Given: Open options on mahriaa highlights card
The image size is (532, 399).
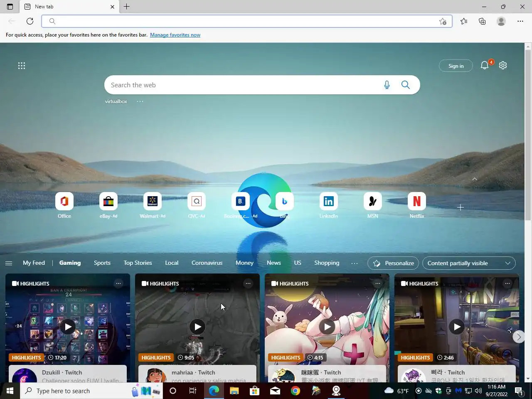Looking at the screenshot, I should (248, 283).
